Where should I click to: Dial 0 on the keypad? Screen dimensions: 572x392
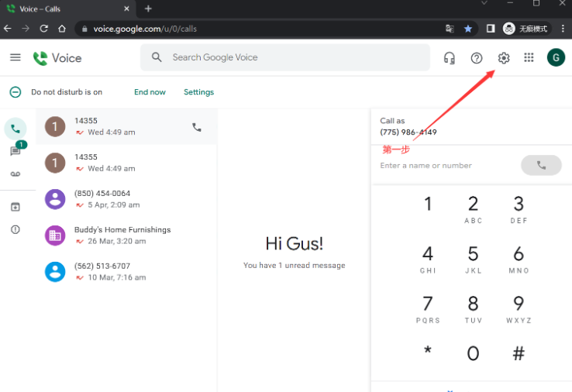point(473,353)
